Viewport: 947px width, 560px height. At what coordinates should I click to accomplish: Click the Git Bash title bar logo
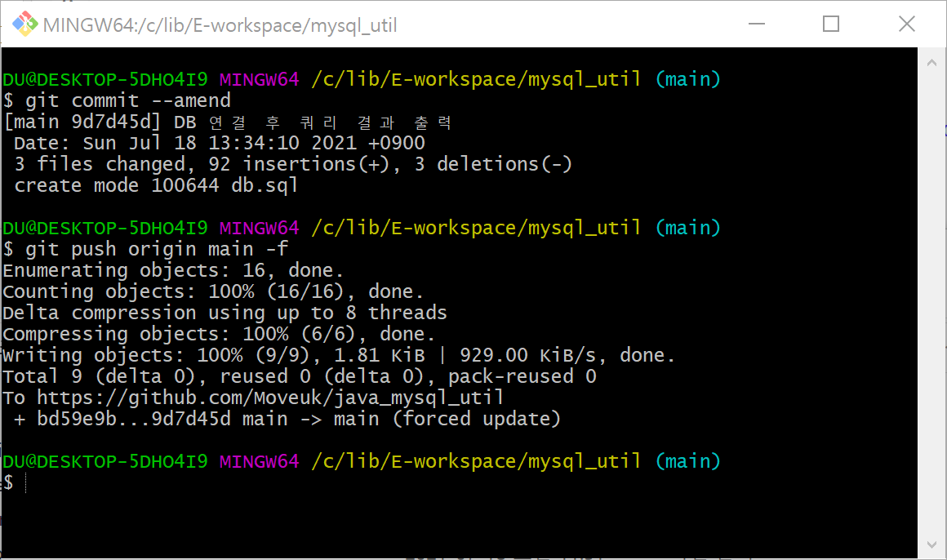(26, 24)
